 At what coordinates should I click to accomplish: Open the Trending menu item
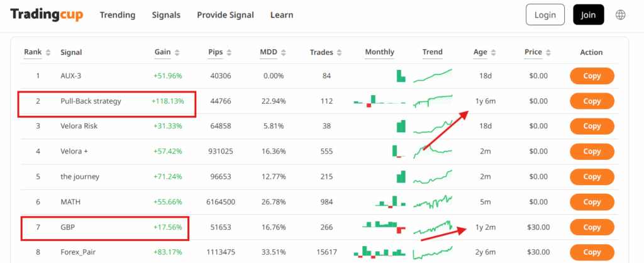pos(117,15)
